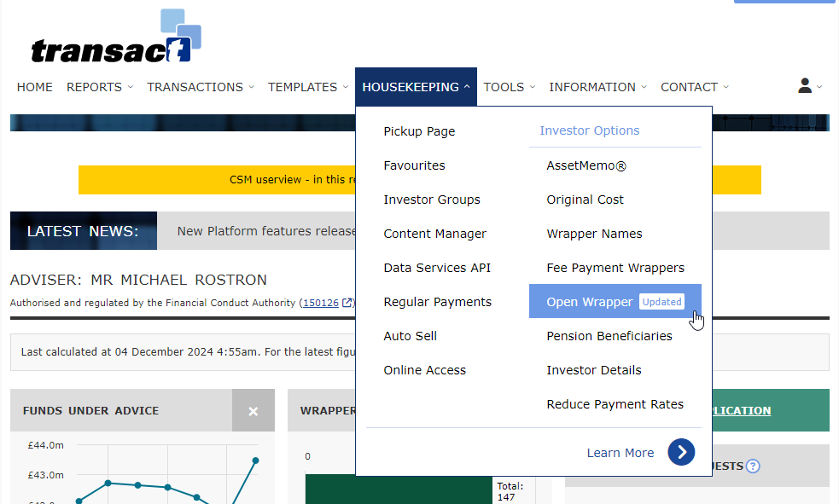Screen dimensions: 839x504
Task: Click the external link icon beside 150126
Action: click(x=347, y=303)
